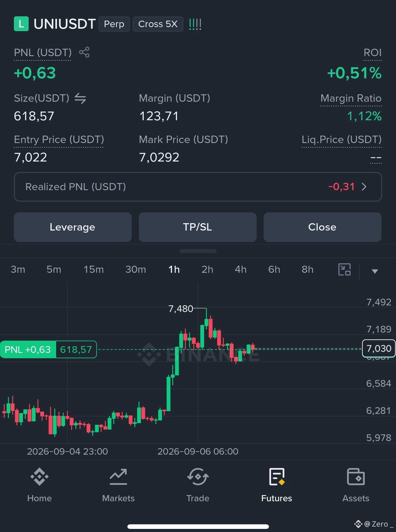This screenshot has height=532, width=396.
Task: Select the Futures tab
Action: point(277,485)
